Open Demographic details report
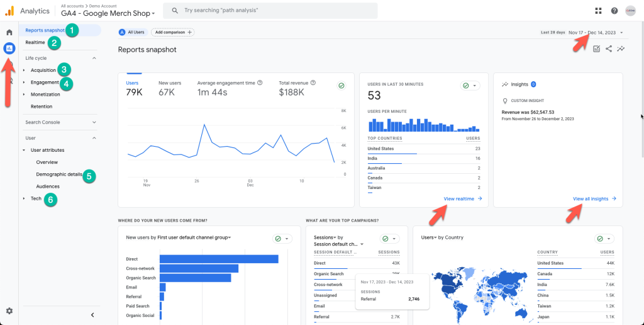The height and width of the screenshot is (325, 644). (x=59, y=174)
